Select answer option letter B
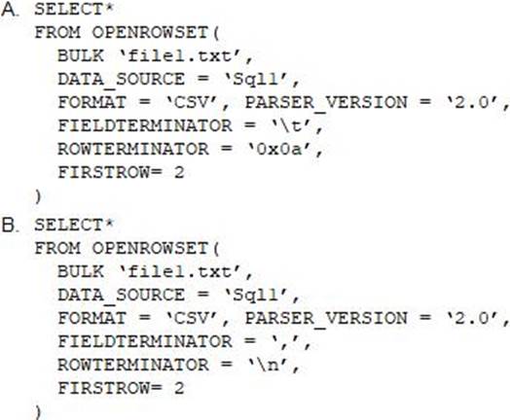The width and height of the screenshot is (510, 420). pyautogui.click(x=9, y=225)
